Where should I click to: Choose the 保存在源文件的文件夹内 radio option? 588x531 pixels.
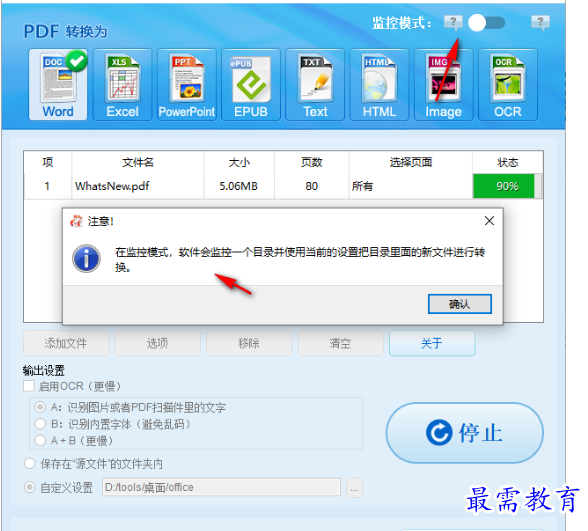point(30,464)
